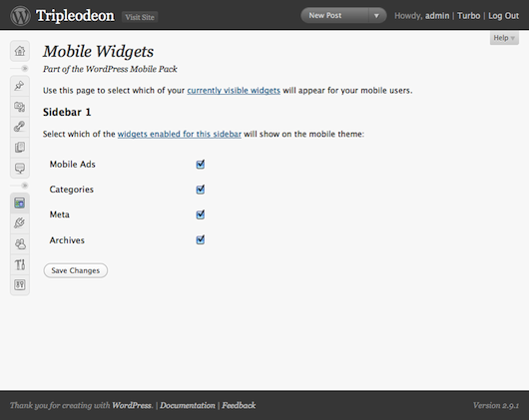Open the Links chain icon

[x=20, y=127]
